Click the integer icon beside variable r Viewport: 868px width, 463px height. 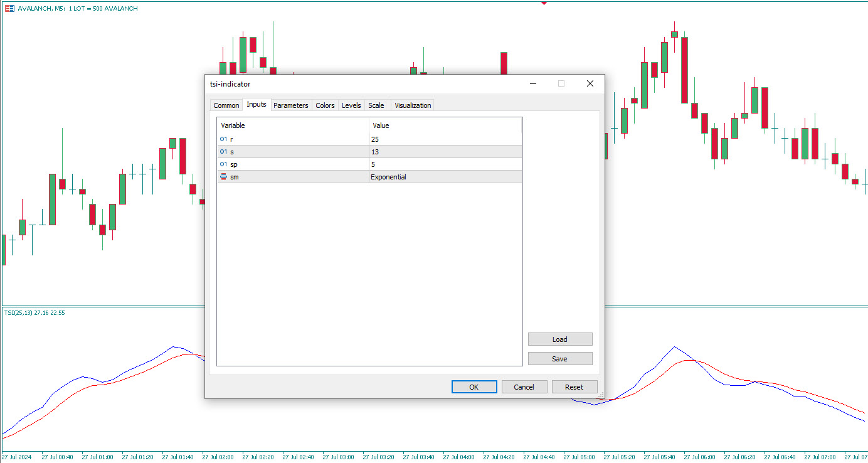point(223,139)
